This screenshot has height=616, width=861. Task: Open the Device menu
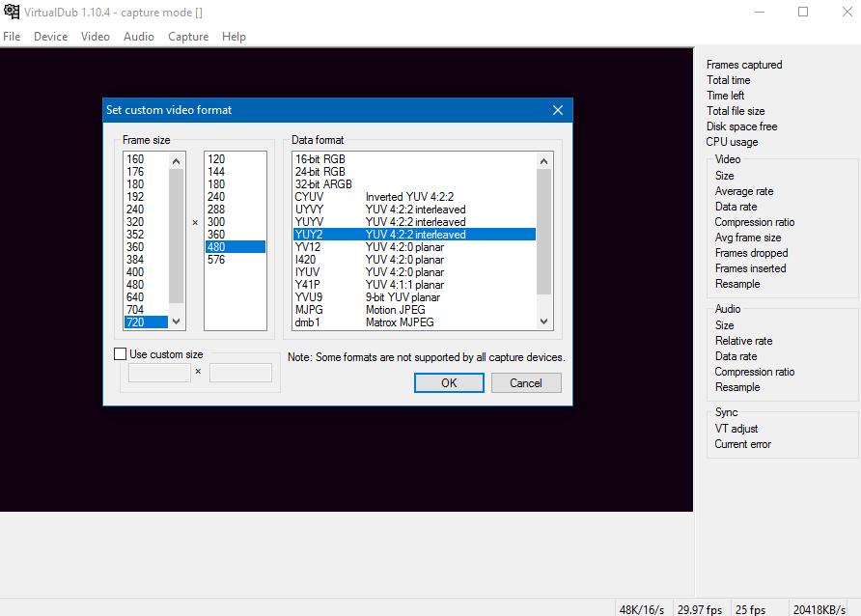pyautogui.click(x=50, y=37)
